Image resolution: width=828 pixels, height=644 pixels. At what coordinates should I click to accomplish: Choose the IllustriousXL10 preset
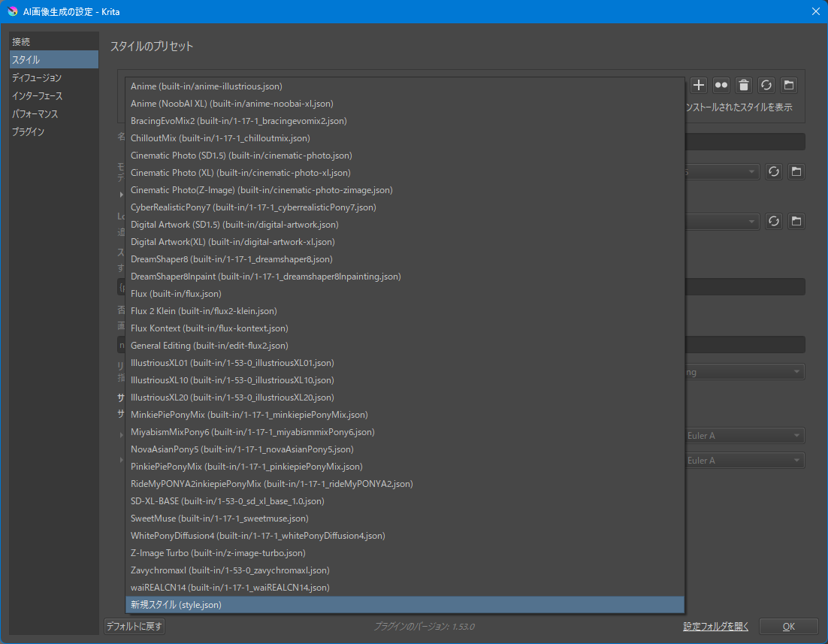point(404,379)
